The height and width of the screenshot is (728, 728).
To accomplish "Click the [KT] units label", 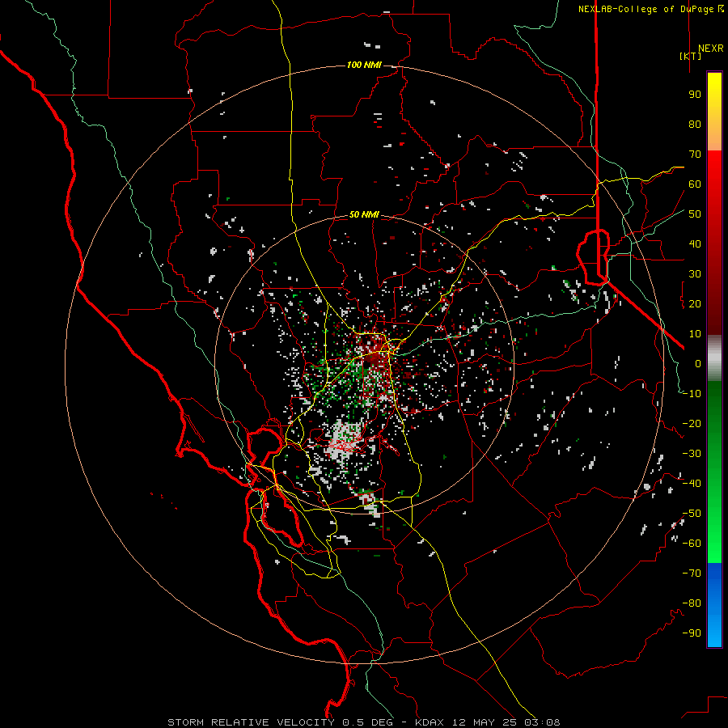I will [691, 56].
